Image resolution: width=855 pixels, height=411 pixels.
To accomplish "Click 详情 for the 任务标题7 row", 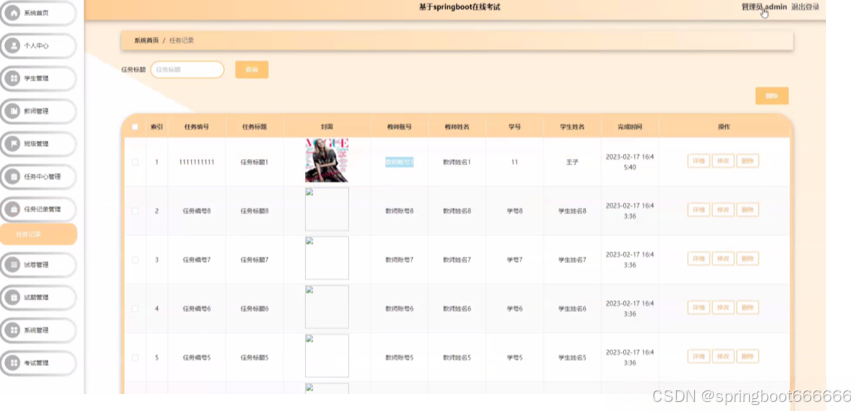I will pos(699,259).
